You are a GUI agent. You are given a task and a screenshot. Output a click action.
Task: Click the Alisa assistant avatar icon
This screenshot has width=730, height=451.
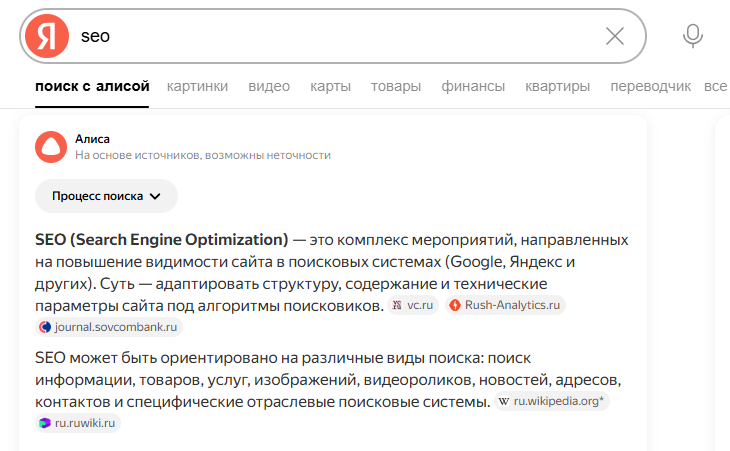[50, 146]
